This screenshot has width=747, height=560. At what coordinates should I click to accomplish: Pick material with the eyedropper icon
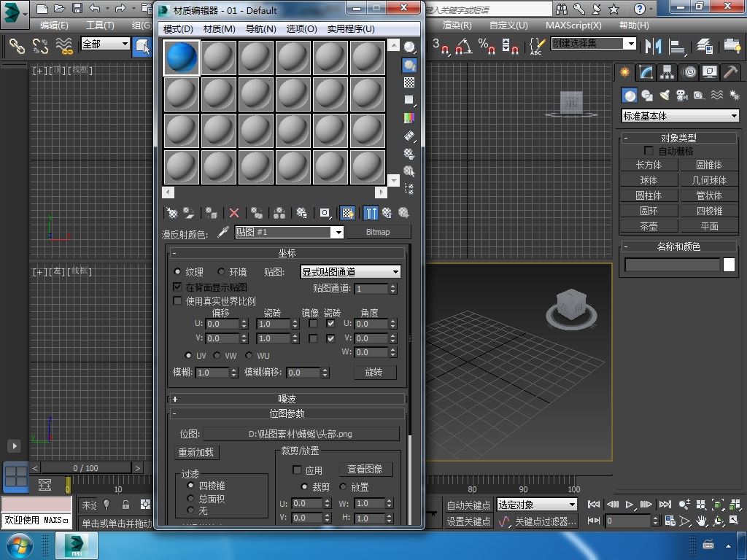click(223, 232)
